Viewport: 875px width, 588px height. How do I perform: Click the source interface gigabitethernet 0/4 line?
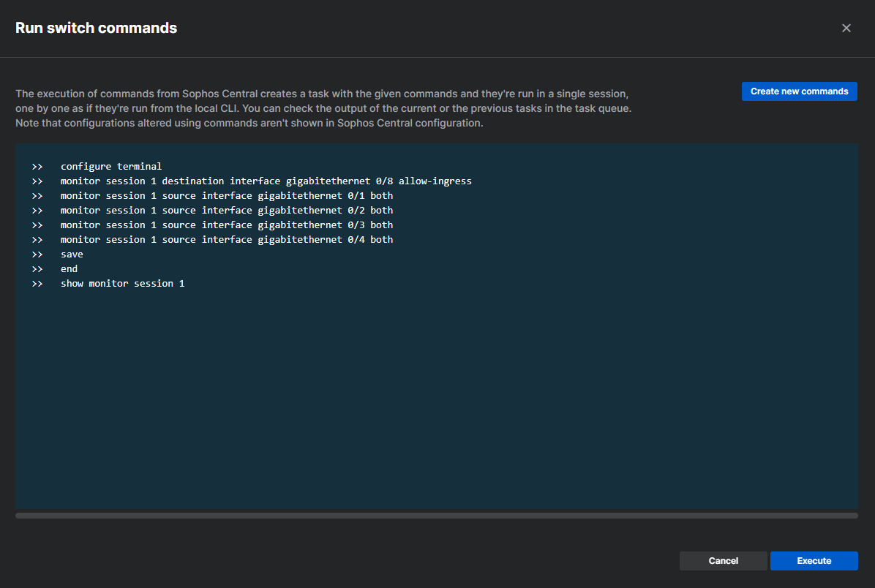click(x=227, y=239)
